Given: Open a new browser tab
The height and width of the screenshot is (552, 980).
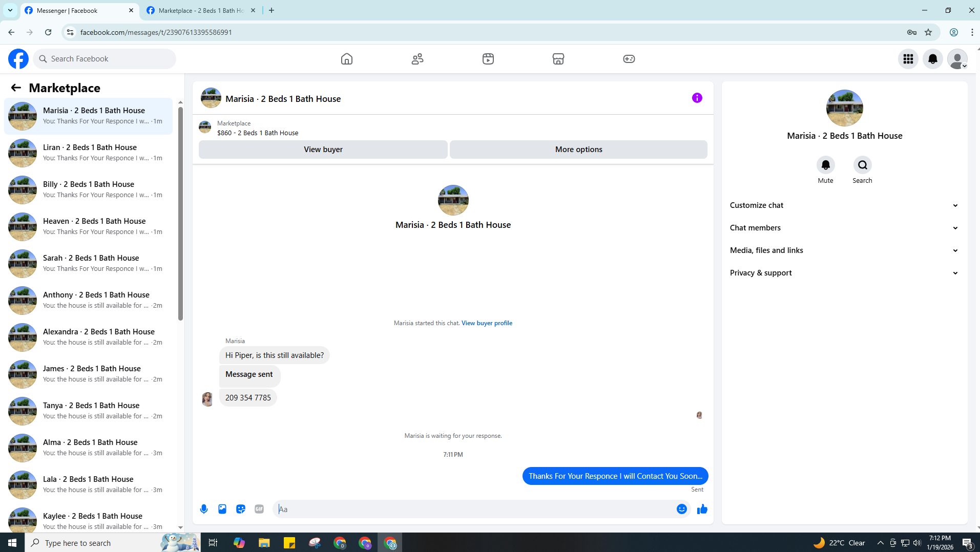Looking at the screenshot, I should (x=272, y=10).
